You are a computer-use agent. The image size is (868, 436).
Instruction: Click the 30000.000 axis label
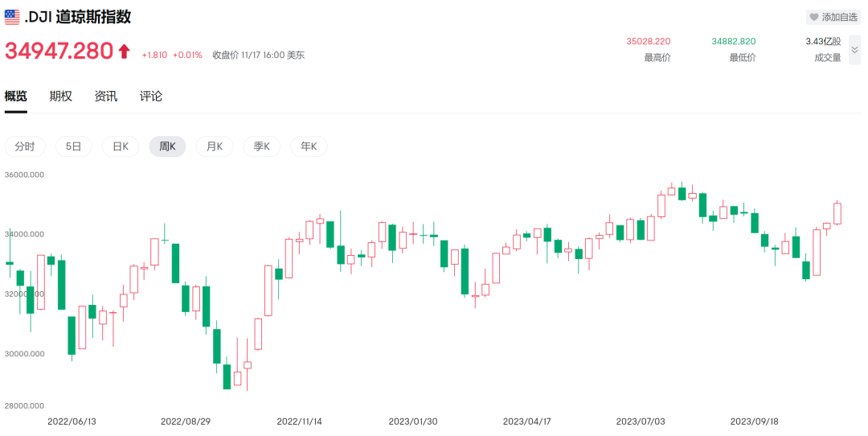(24, 353)
